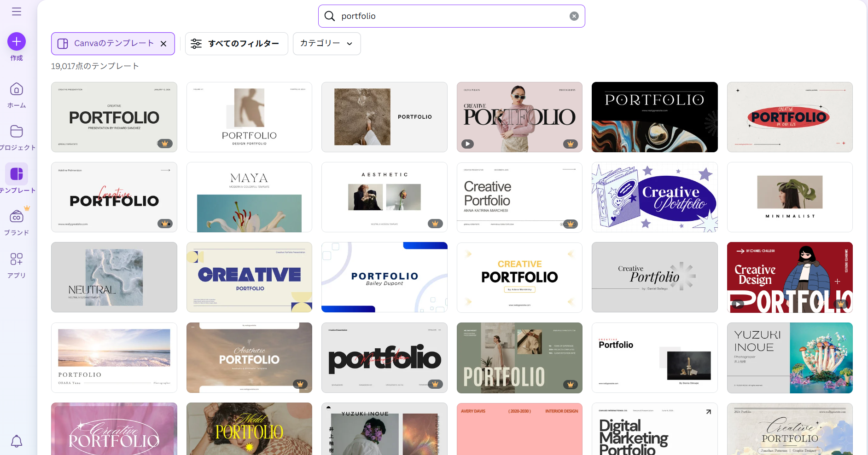
Task: Click crown badge on Anna Katrina Marchesi template
Action: [570, 224]
